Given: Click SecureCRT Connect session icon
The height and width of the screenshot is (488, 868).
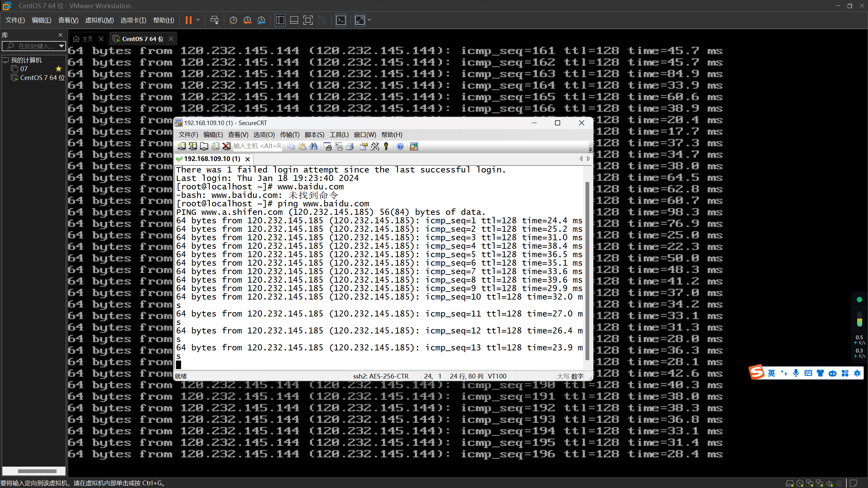Looking at the screenshot, I should click(x=182, y=146).
